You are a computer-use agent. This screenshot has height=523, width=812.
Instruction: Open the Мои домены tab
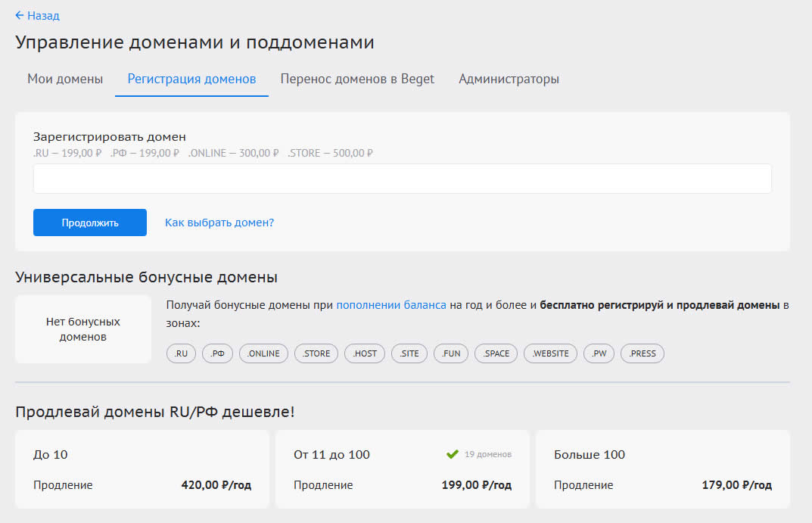65,79
